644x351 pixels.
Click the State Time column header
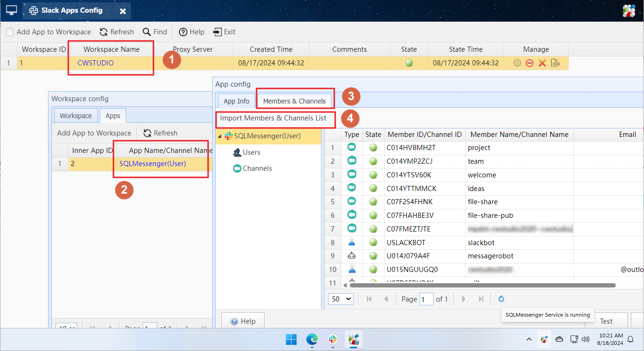466,49
